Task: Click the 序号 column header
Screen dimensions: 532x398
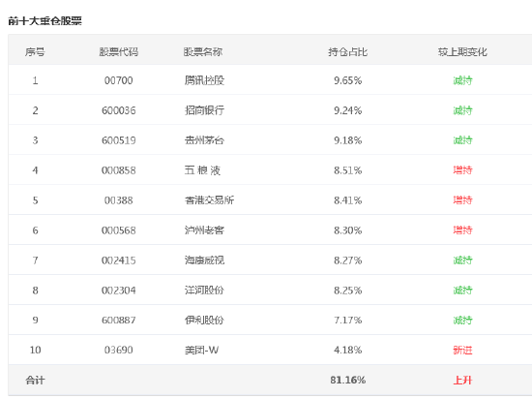Action: (35, 52)
